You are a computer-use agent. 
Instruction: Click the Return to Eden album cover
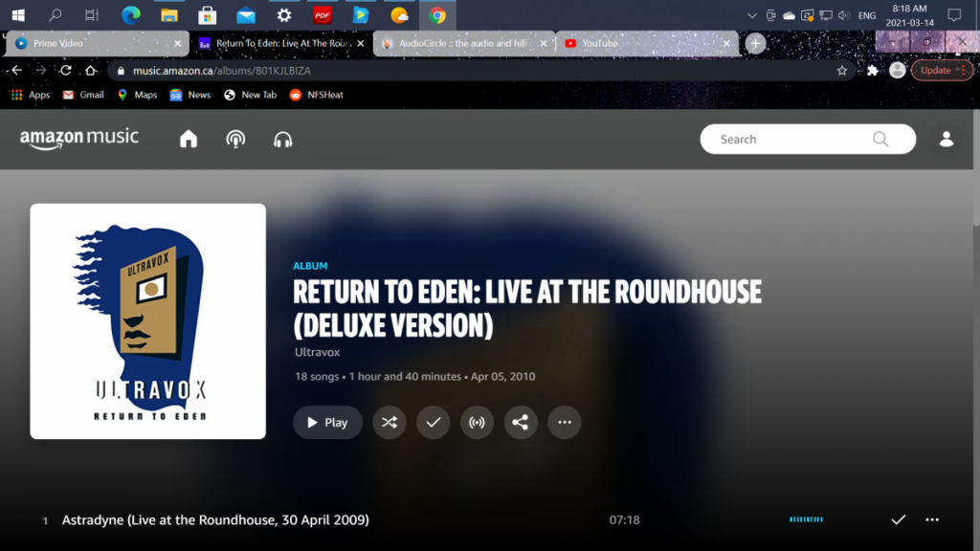(x=147, y=321)
